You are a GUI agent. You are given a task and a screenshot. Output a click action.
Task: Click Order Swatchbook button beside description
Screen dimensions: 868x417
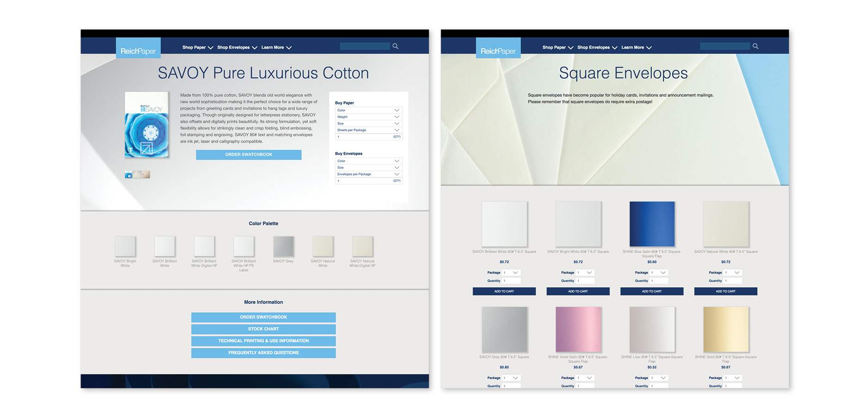pyautogui.click(x=249, y=155)
